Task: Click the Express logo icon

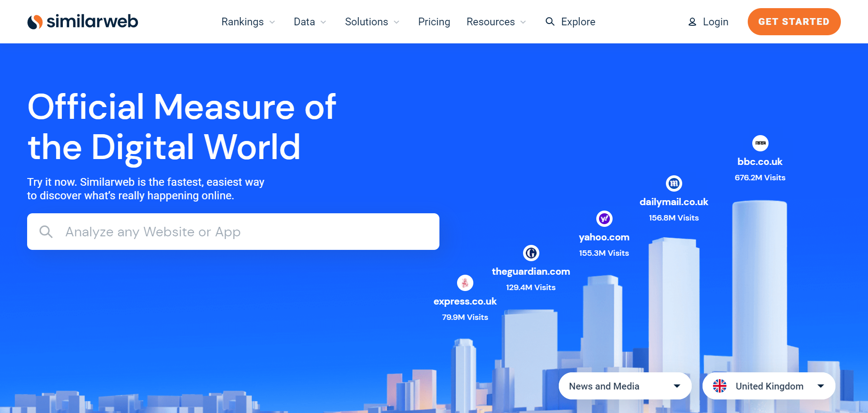Action: pos(465,283)
